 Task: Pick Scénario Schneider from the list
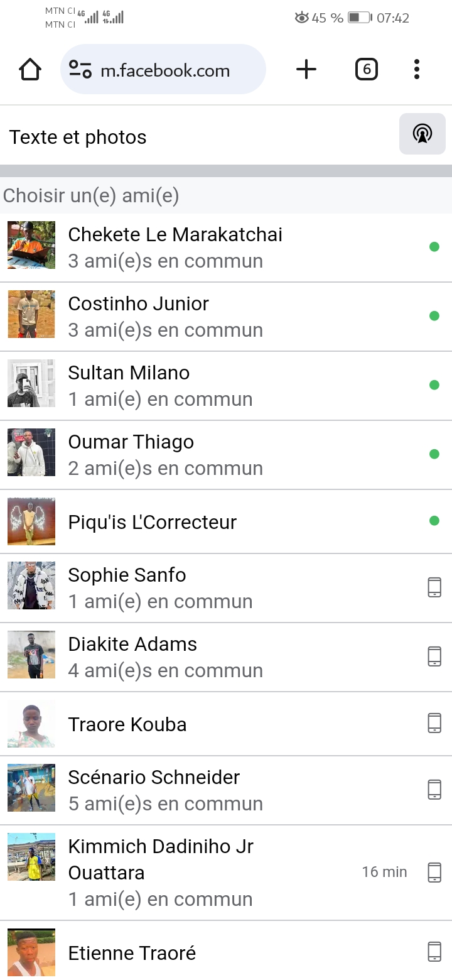[x=154, y=777]
